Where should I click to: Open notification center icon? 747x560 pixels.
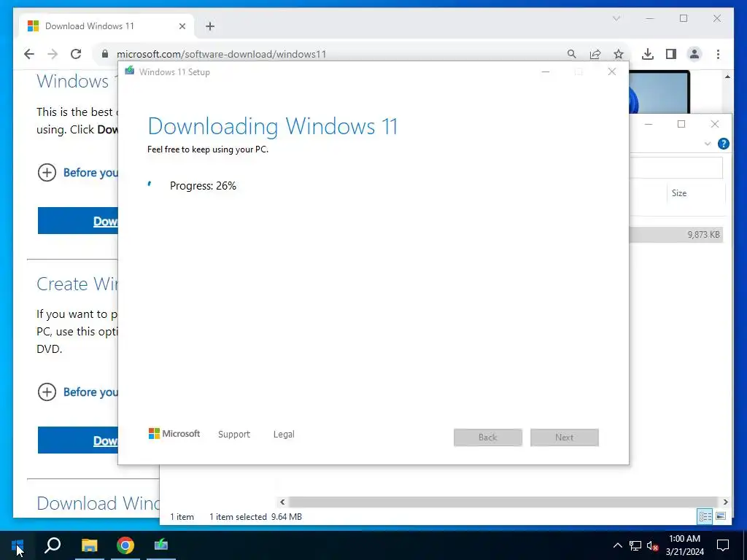point(723,545)
